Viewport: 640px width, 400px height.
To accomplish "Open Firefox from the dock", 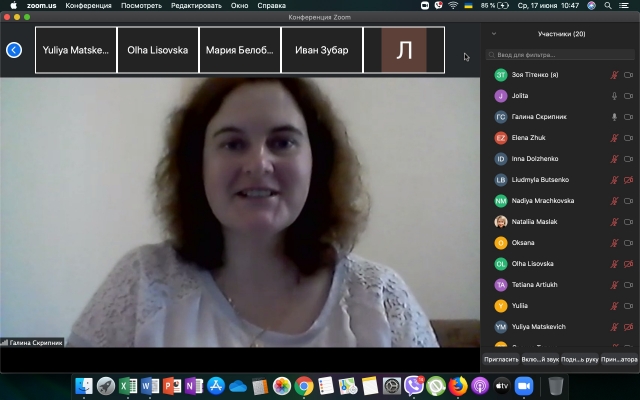I will click(458, 385).
